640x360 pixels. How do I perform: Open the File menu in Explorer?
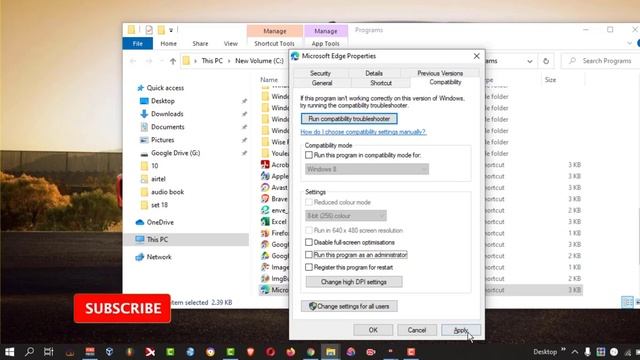(x=138, y=43)
